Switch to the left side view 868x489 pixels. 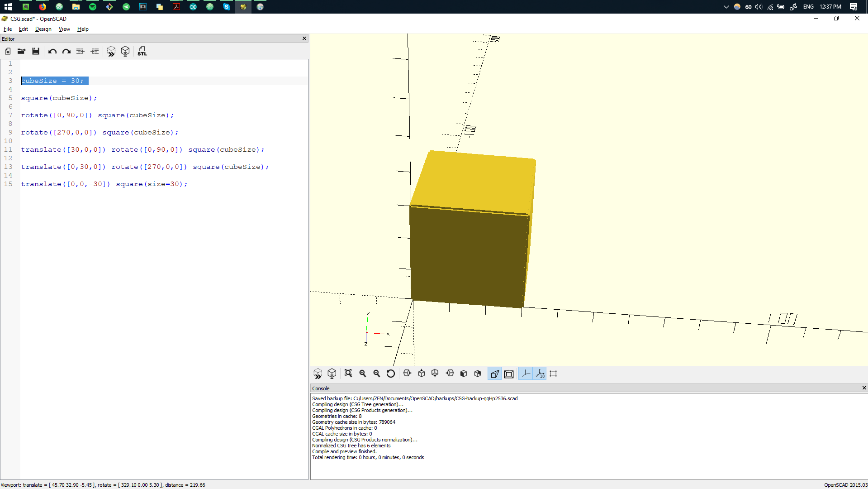450,374
